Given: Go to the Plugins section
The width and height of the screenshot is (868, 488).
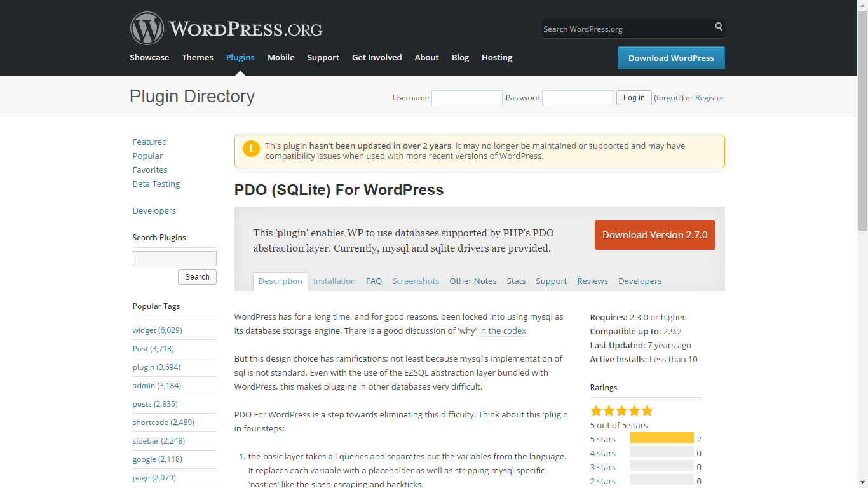Looking at the screenshot, I should click(x=240, y=57).
